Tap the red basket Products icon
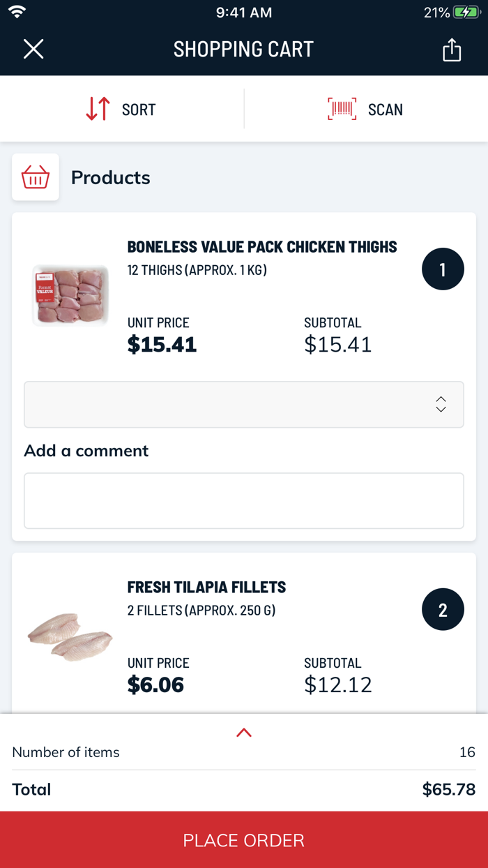The image size is (488, 868). point(36,177)
